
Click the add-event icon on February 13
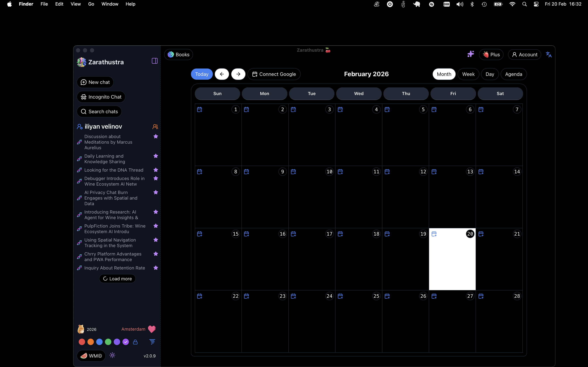pos(434,172)
